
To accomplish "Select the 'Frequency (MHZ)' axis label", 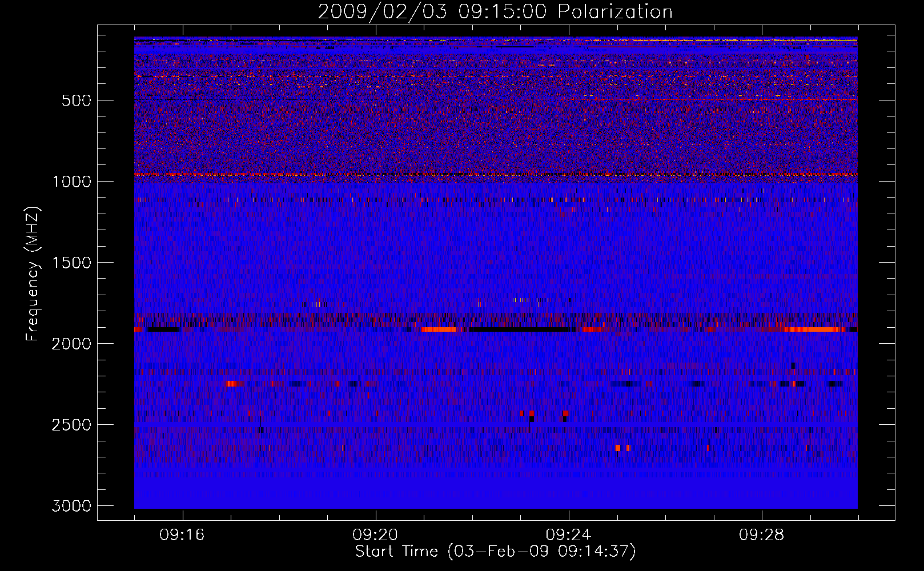I will point(33,274).
